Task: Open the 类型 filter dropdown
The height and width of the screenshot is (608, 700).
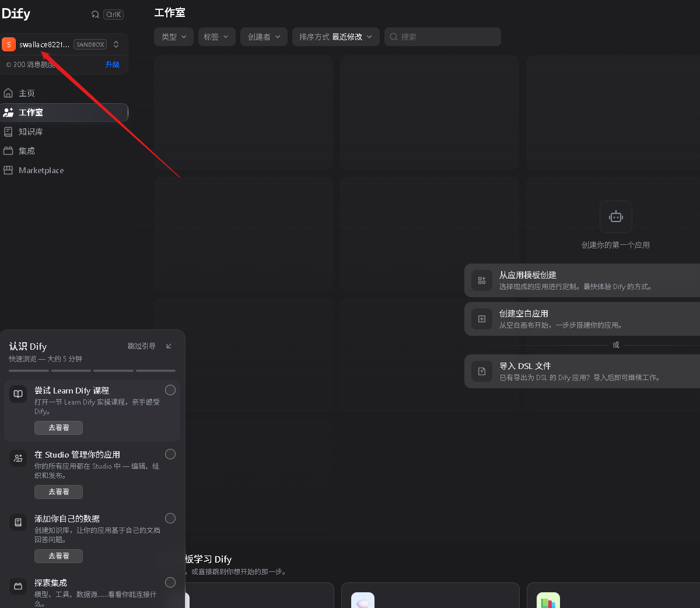Action: coord(174,37)
